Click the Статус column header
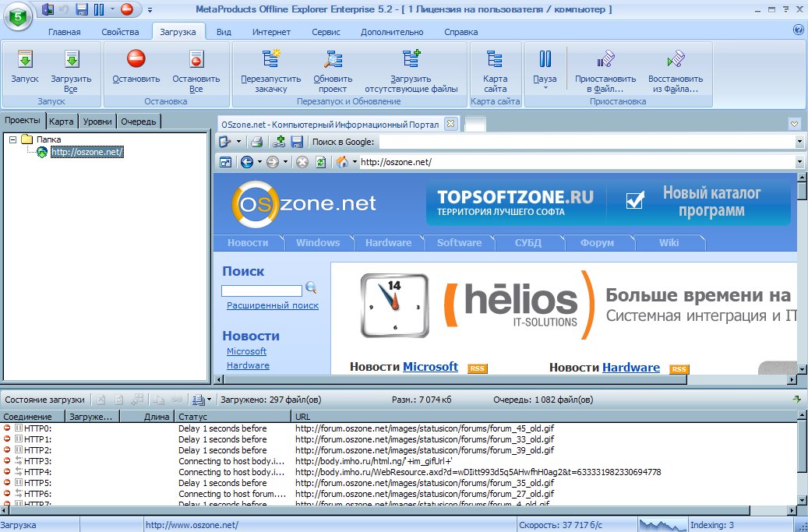This screenshot has height=532, width=808. coord(233,417)
